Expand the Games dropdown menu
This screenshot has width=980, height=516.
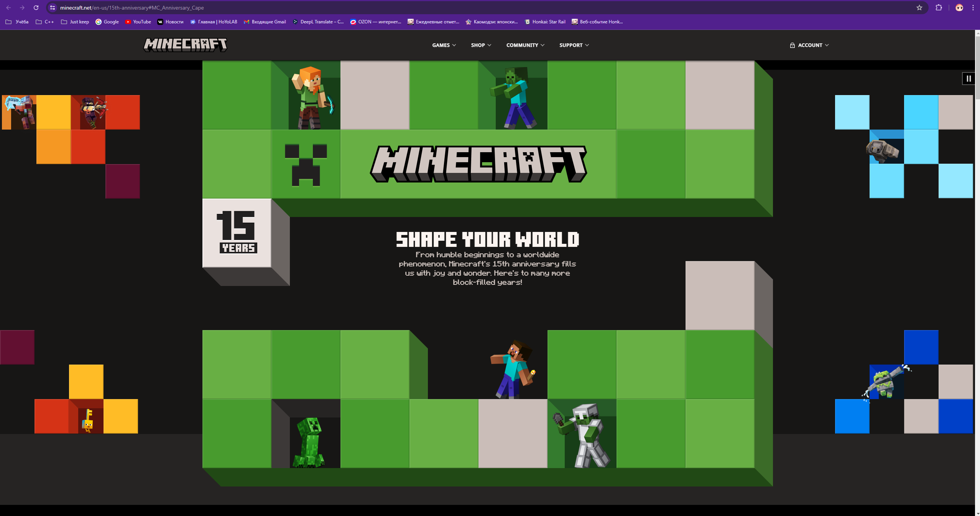[444, 45]
